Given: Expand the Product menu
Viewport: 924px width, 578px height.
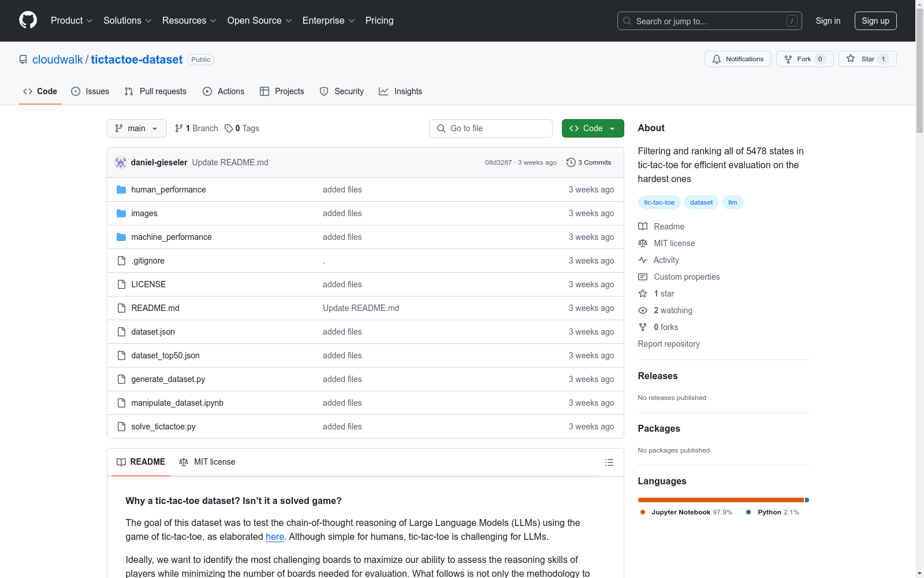Looking at the screenshot, I should coord(72,20).
